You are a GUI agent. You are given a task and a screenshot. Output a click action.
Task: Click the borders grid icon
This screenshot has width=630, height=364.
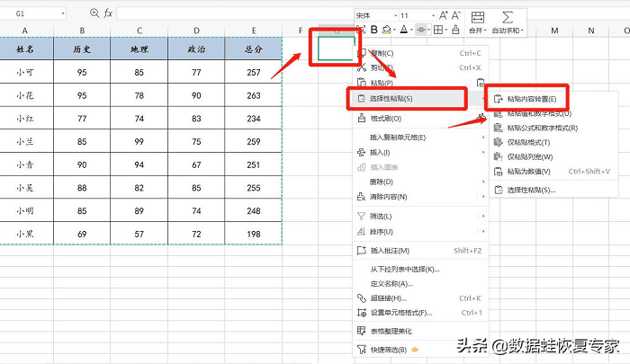click(x=438, y=30)
